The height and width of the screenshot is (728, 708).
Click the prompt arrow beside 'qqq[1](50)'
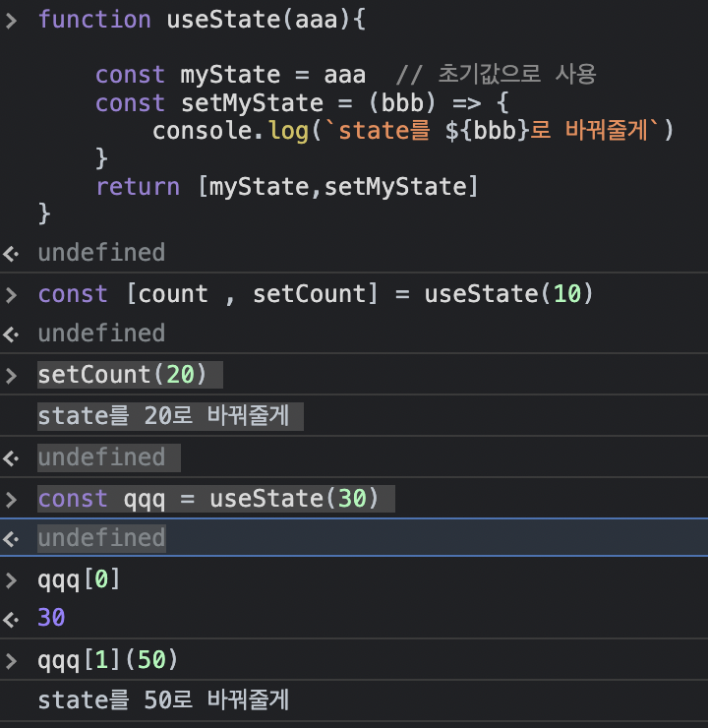(11, 661)
